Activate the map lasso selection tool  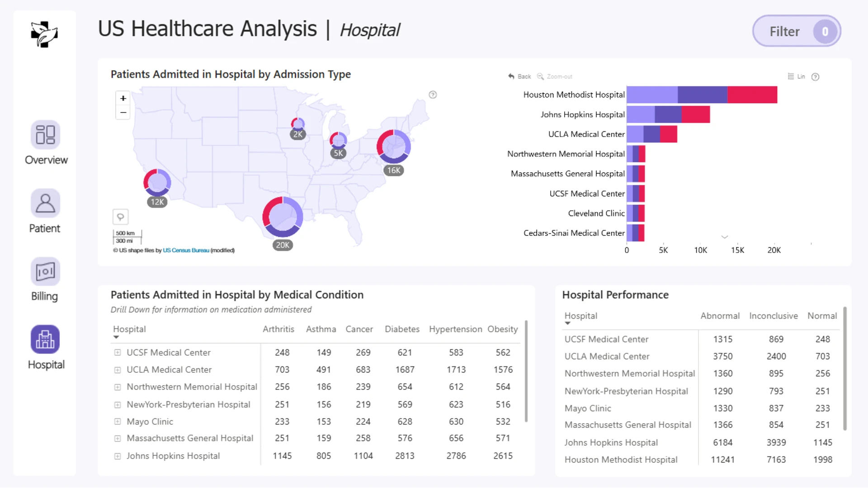coord(121,217)
